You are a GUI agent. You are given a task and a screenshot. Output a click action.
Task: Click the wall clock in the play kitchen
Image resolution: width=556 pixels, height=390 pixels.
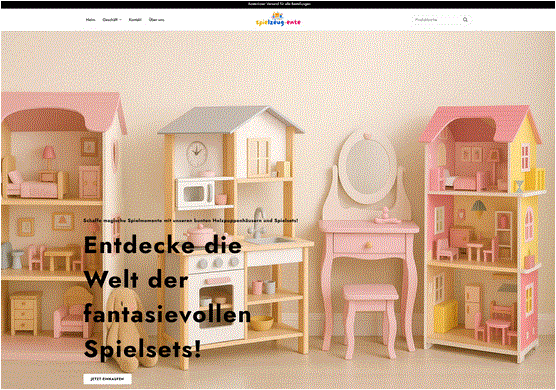tap(196, 153)
